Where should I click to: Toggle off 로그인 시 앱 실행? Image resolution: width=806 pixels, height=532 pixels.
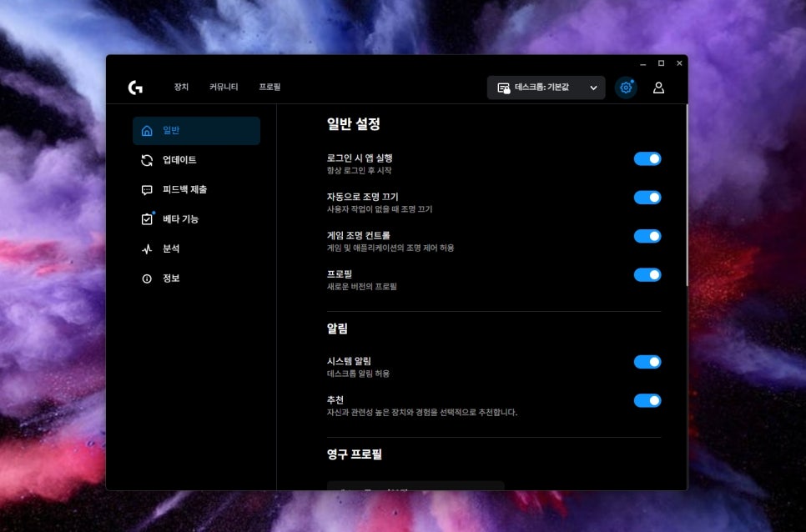[647, 158]
